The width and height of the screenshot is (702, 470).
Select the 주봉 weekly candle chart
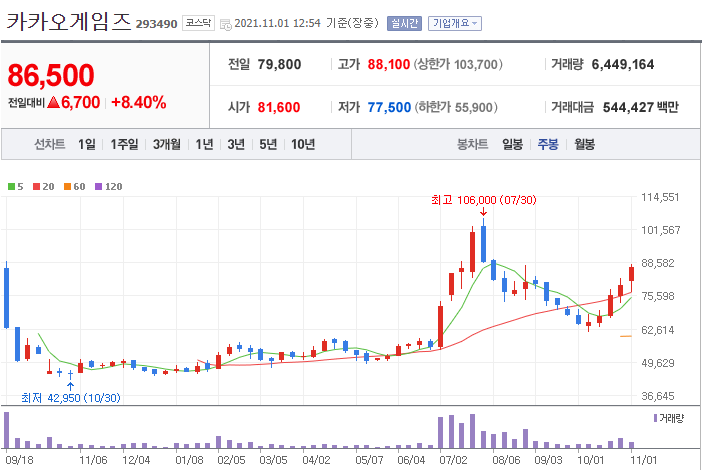[548, 144]
